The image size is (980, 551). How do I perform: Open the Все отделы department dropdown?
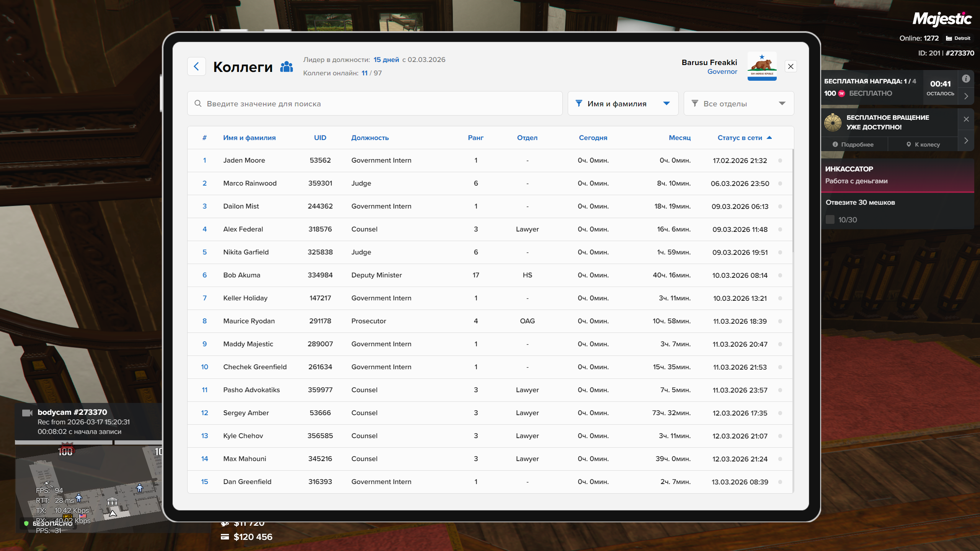click(738, 104)
